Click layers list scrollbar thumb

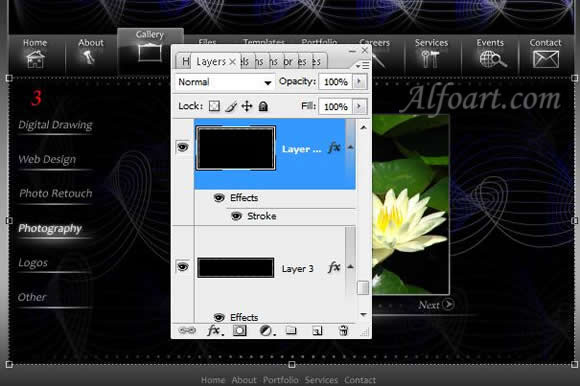(x=363, y=288)
